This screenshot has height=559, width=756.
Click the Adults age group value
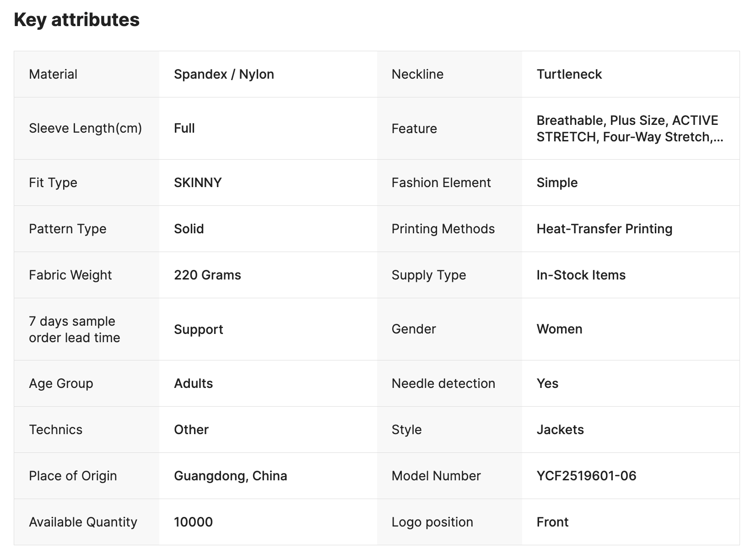[193, 383]
